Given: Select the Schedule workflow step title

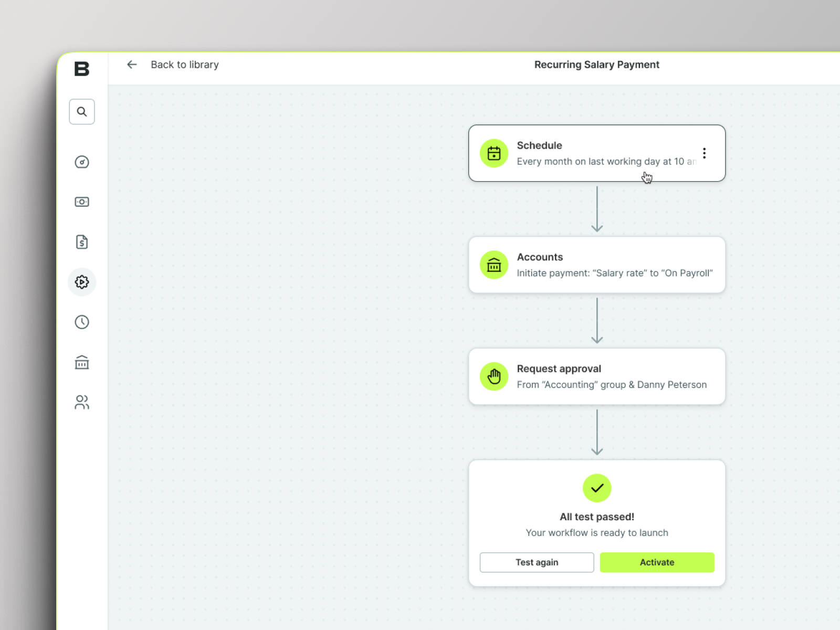Looking at the screenshot, I should pos(540,145).
